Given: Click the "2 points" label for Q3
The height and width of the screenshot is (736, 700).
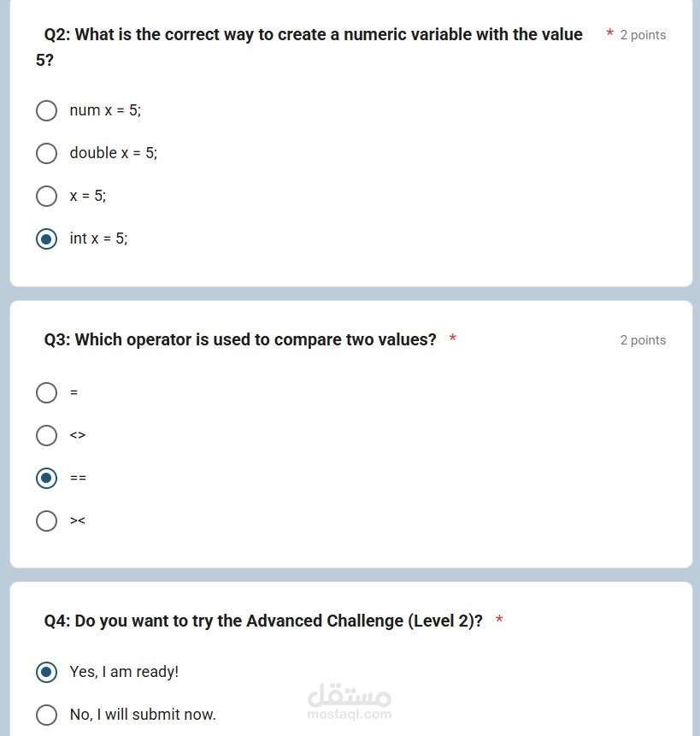Looking at the screenshot, I should [x=643, y=340].
